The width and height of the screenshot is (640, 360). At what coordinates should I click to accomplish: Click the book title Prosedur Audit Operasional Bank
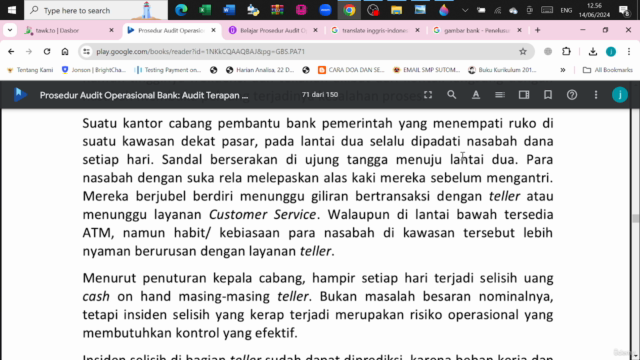tap(144, 95)
